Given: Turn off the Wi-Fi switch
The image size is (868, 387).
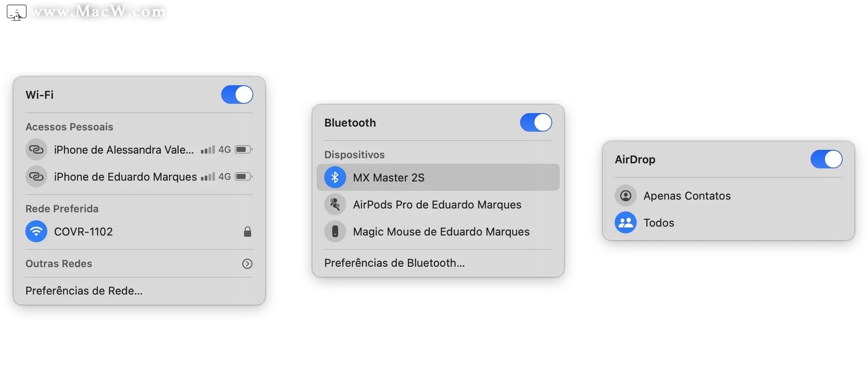Looking at the screenshot, I should point(237,94).
